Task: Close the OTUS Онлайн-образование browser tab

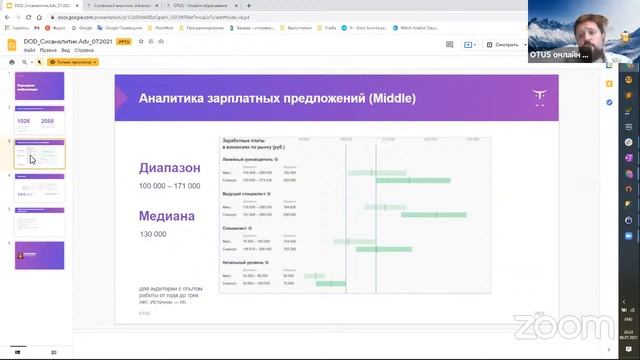Action: pyautogui.click(x=236, y=6)
